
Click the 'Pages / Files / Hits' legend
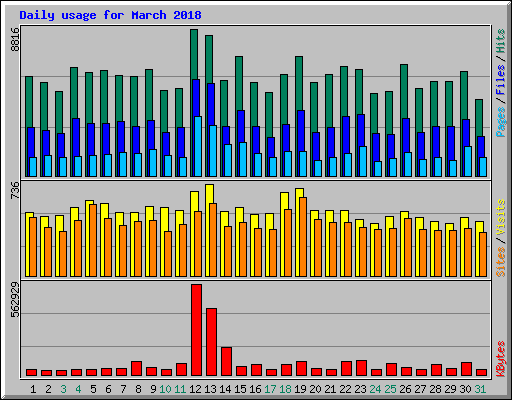pyautogui.click(x=501, y=83)
